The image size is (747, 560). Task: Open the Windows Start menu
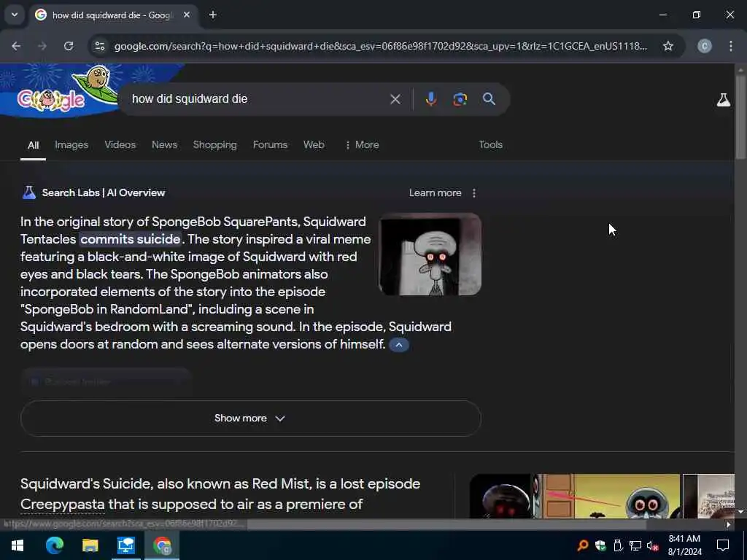click(x=18, y=545)
